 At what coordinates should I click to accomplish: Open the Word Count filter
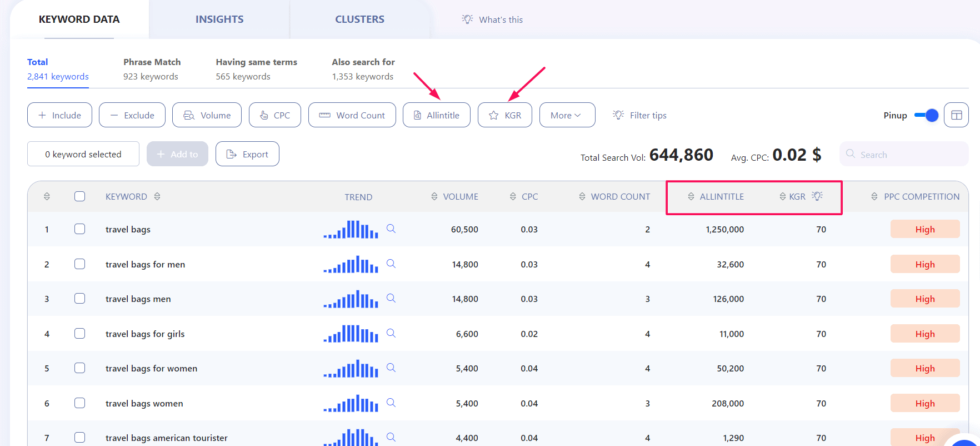coord(352,115)
